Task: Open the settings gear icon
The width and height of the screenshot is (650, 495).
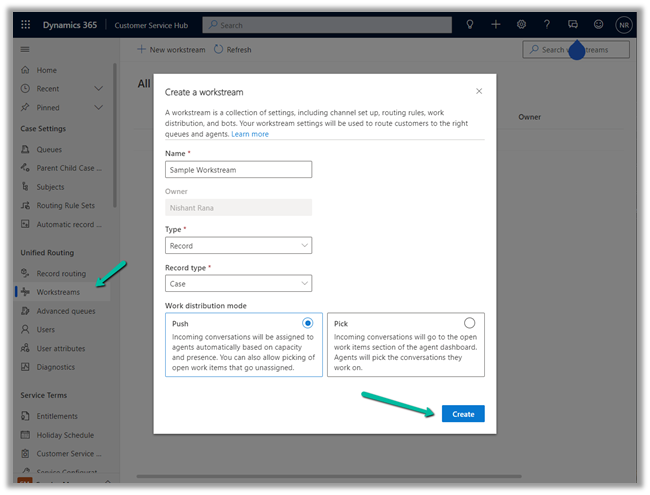Action: (x=521, y=24)
